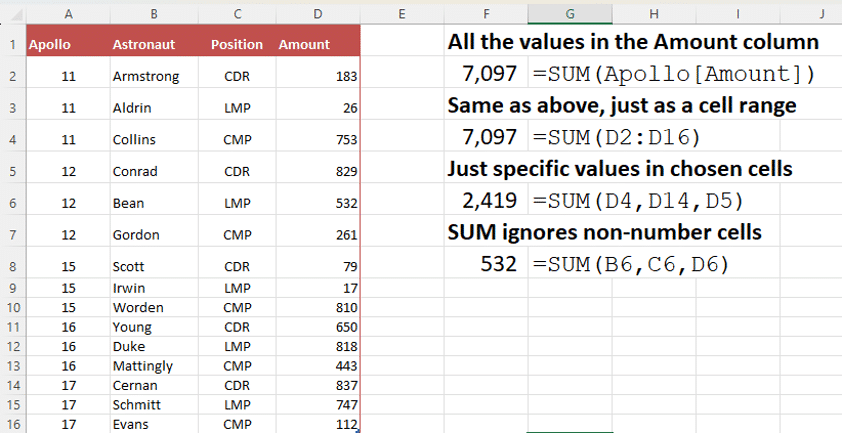This screenshot has height=434, width=842.
Task: Select the 'SUM ignores non-number cells' heading
Action: (x=605, y=233)
